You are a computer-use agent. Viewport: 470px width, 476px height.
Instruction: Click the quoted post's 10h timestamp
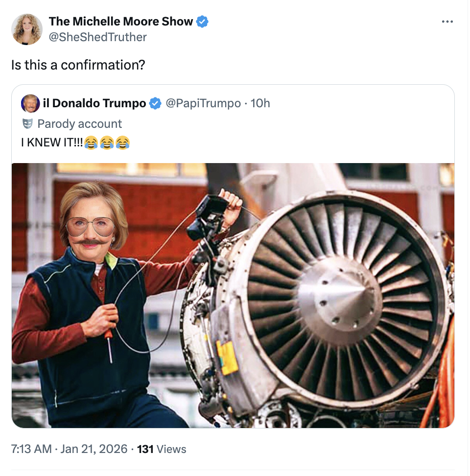[260, 103]
